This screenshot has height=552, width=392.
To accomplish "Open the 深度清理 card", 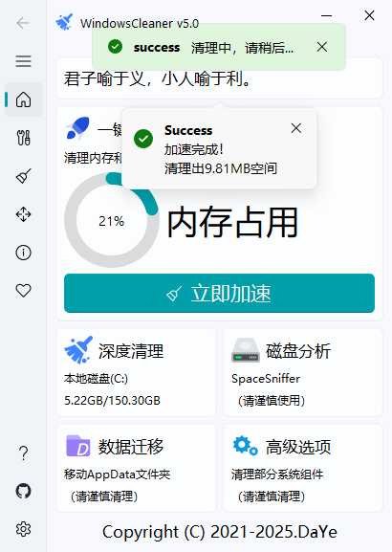I will 137,372.
